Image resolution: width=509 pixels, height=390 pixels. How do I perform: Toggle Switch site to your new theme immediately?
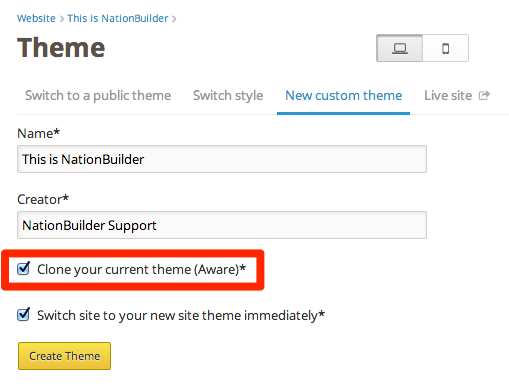pyautogui.click(x=23, y=314)
